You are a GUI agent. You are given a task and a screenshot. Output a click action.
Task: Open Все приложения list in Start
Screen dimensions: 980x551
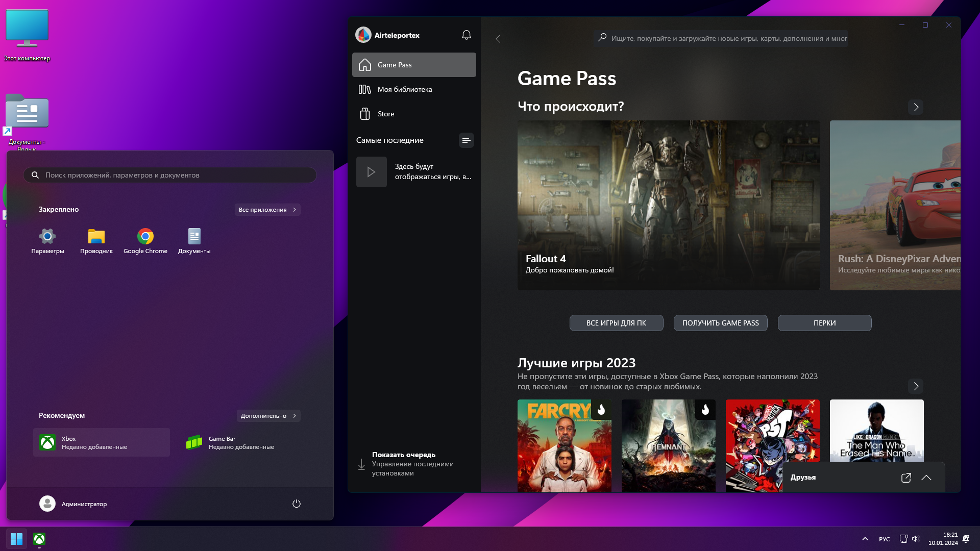click(267, 210)
